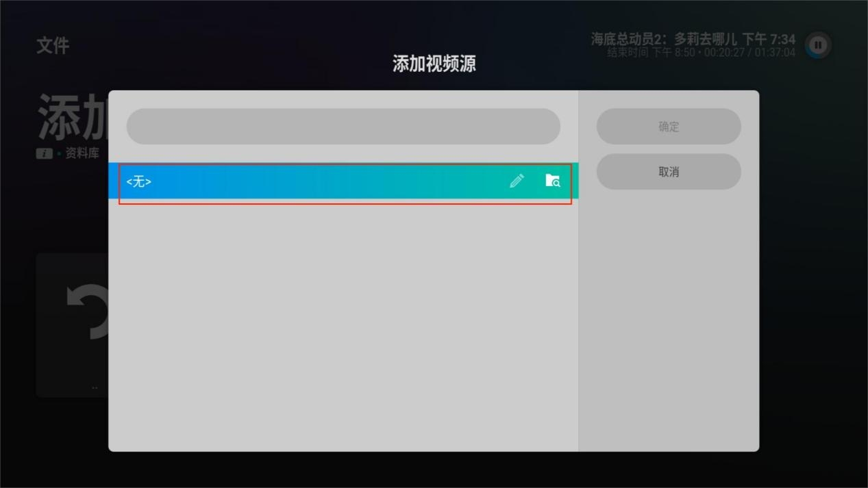Click the '..' parent folder label
868x488 pixels.
click(95, 387)
